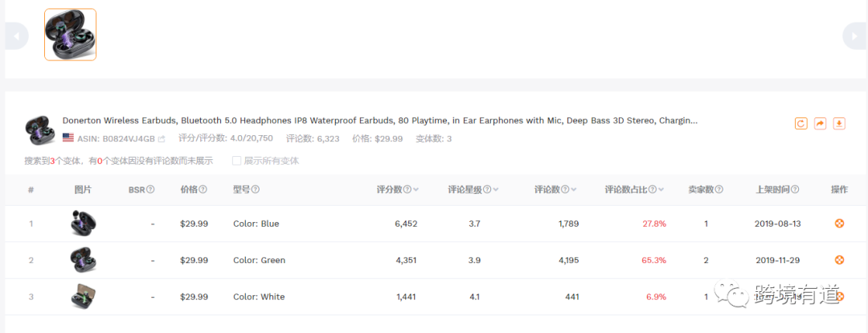Sort by 评论数 dropdown arrow
This screenshot has height=333, width=868.
click(x=574, y=190)
